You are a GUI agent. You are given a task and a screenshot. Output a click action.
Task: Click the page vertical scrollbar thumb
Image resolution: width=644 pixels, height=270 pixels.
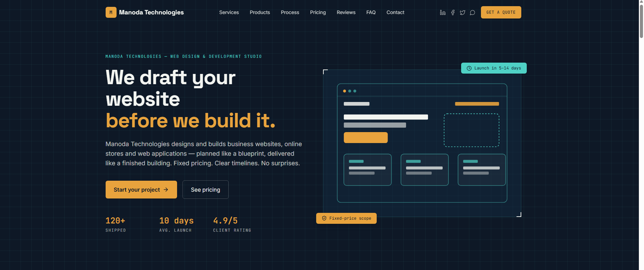(641, 21)
